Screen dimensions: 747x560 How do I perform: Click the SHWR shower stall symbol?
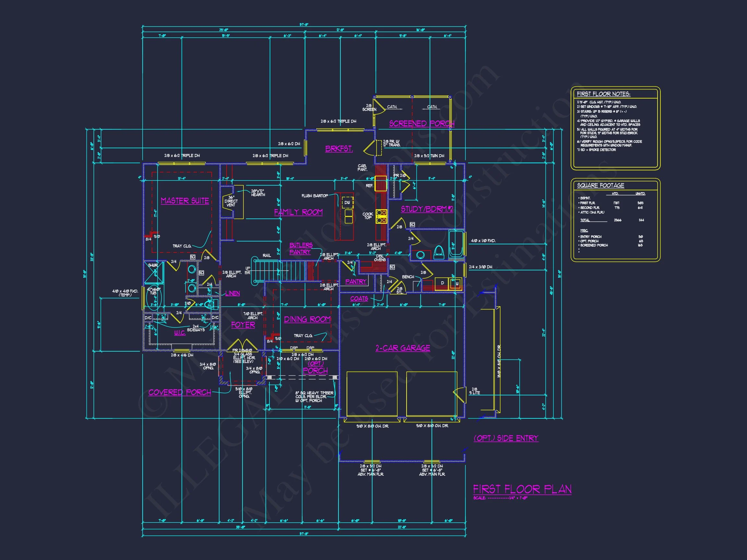(154, 273)
